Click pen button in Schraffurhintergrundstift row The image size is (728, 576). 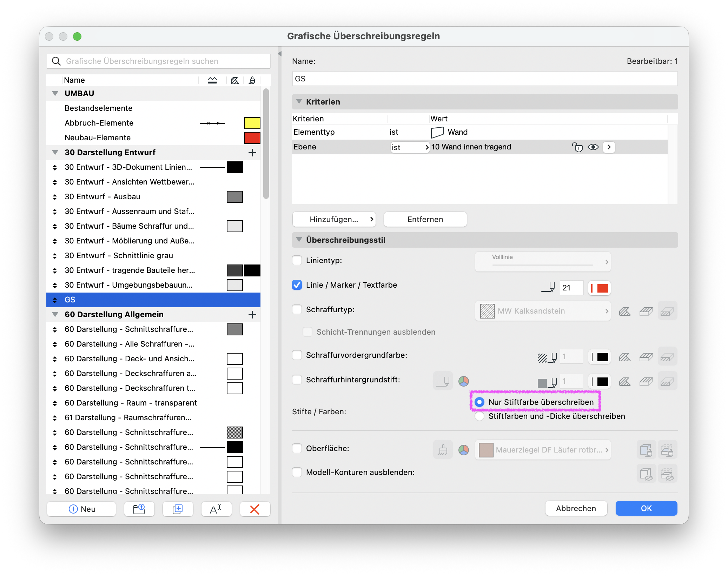click(x=443, y=381)
